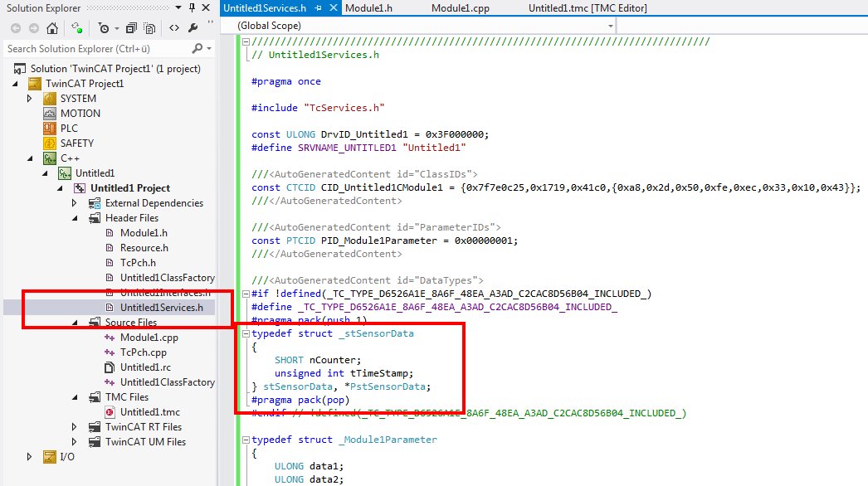The height and width of the screenshot is (486, 868).
Task: Open Properties wrench icon
Action: pos(193,27)
